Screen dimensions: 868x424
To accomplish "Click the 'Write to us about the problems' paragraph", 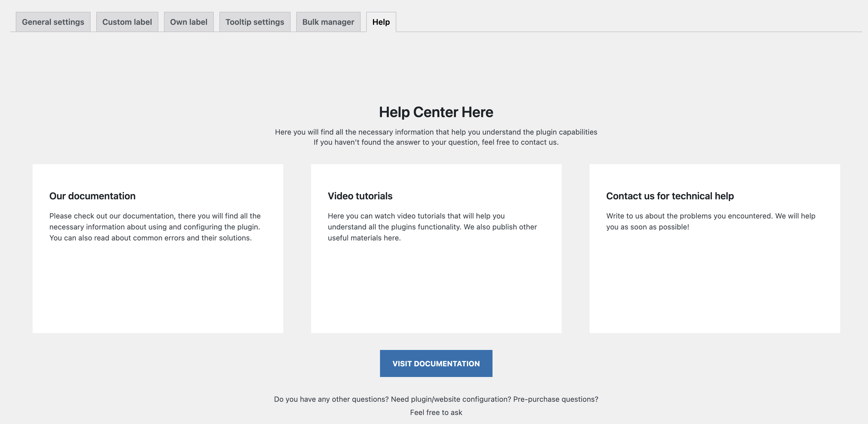I will click(711, 221).
